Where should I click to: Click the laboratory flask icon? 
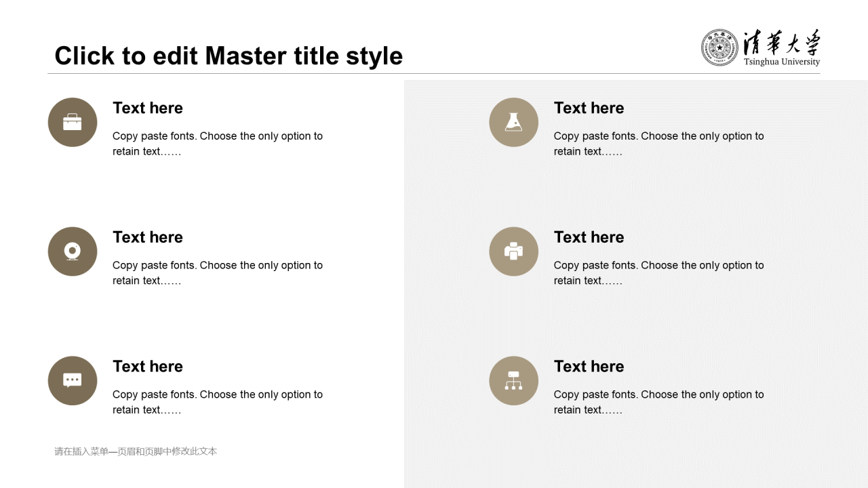coord(513,122)
